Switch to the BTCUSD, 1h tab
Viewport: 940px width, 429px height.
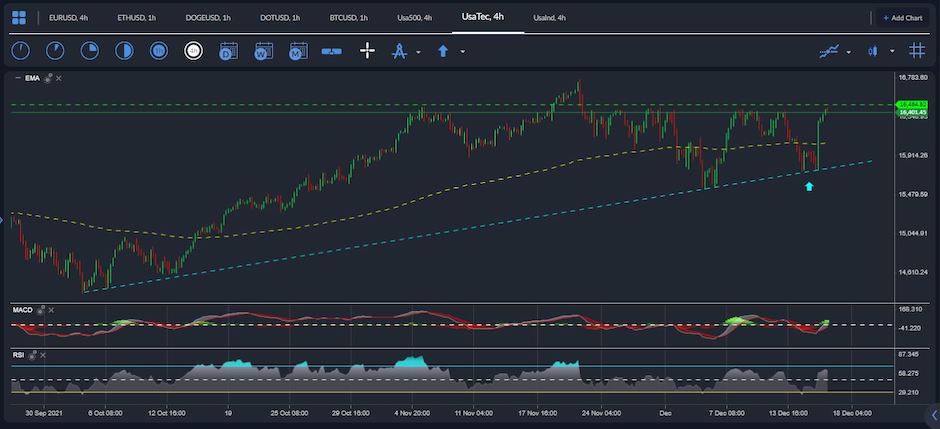[x=348, y=18]
